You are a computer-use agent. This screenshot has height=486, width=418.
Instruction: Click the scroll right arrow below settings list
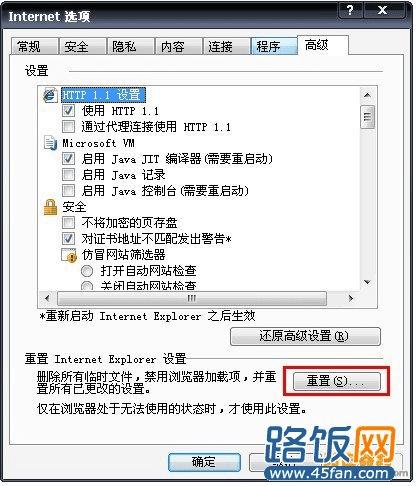click(351, 298)
